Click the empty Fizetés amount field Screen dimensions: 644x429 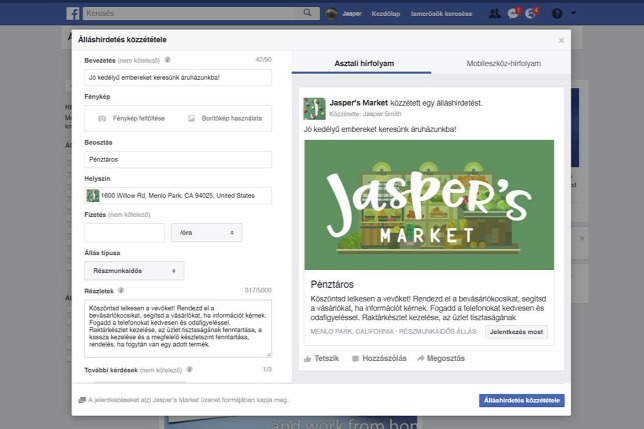124,232
